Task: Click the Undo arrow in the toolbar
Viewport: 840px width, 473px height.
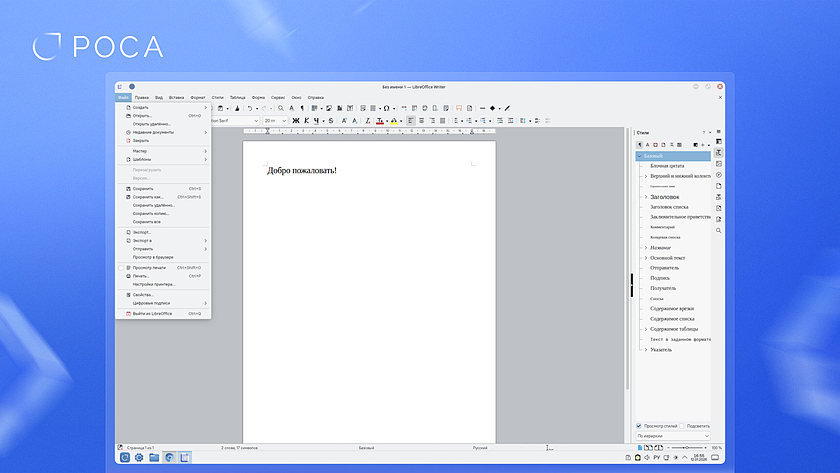Action: tap(250, 108)
